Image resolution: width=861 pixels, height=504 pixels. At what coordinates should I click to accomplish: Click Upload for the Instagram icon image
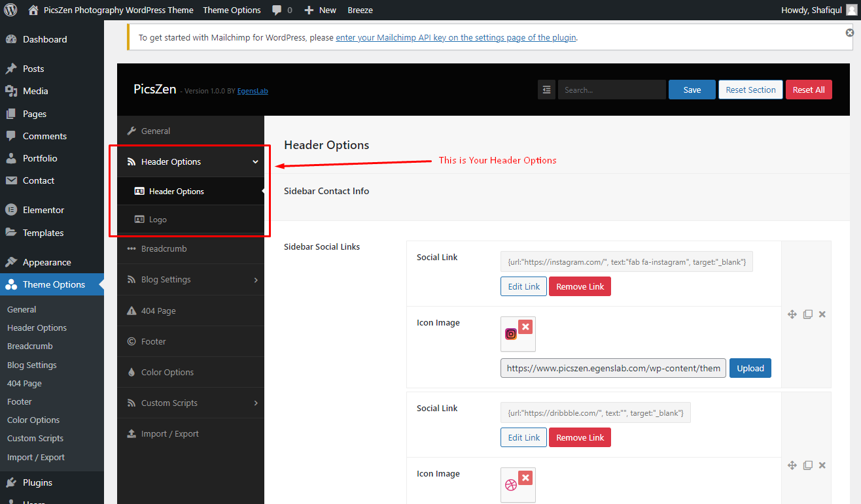750,368
